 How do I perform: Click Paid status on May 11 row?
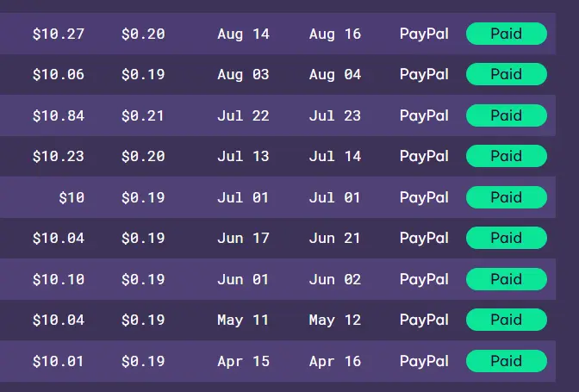coord(507,320)
